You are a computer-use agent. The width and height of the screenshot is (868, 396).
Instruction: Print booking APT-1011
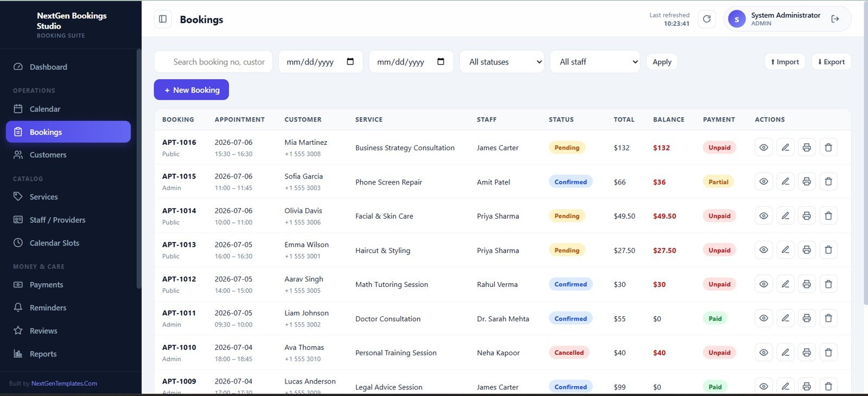(807, 318)
